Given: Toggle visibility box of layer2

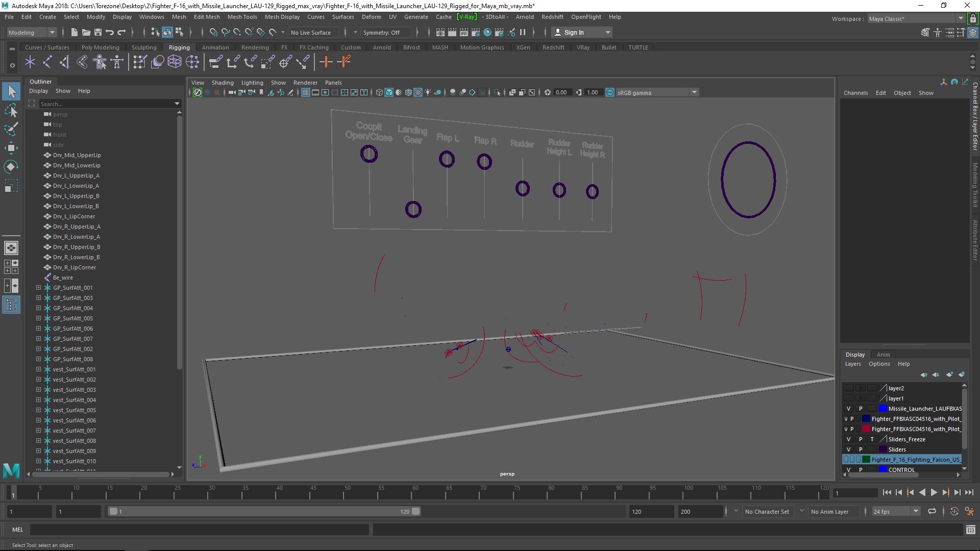Looking at the screenshot, I should 849,388.
